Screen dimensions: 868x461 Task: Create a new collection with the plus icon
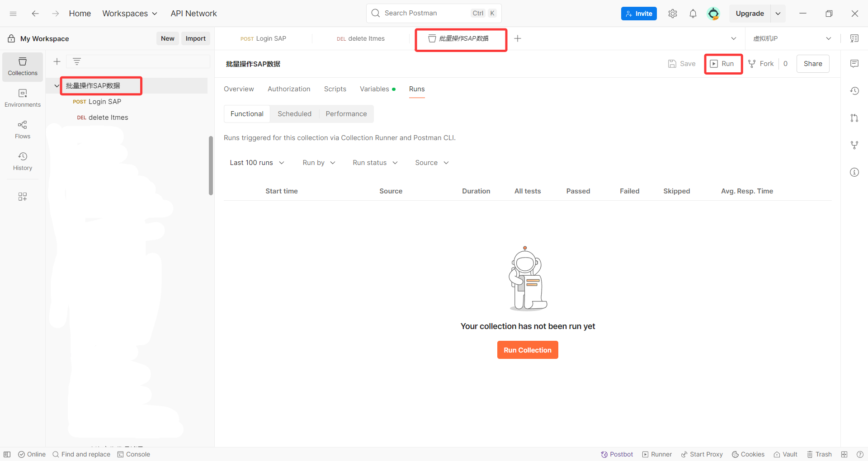click(57, 61)
